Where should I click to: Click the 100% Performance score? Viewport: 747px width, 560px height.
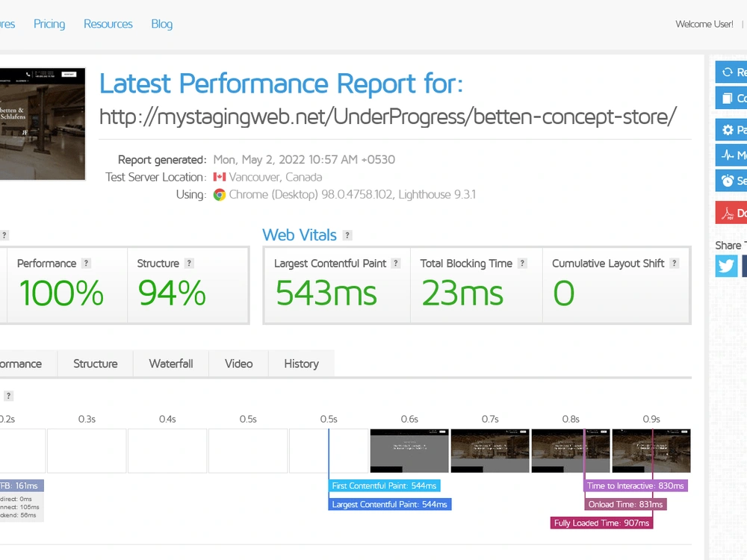61,293
